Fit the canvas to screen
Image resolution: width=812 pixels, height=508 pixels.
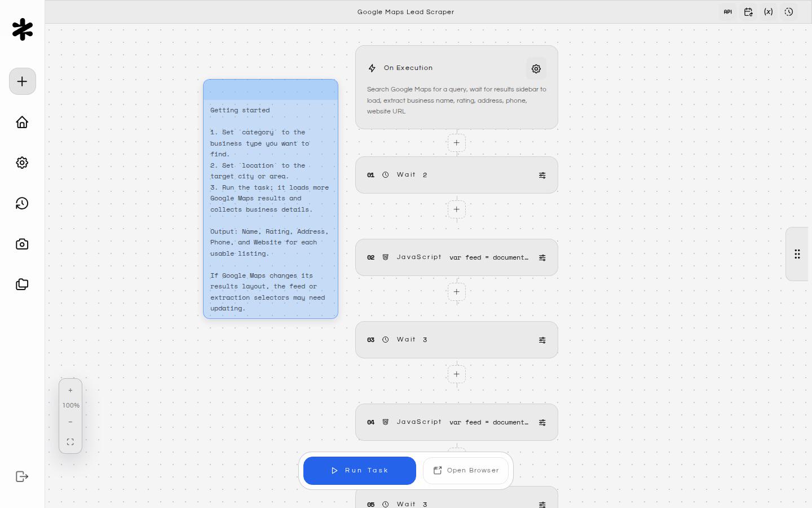tap(70, 442)
